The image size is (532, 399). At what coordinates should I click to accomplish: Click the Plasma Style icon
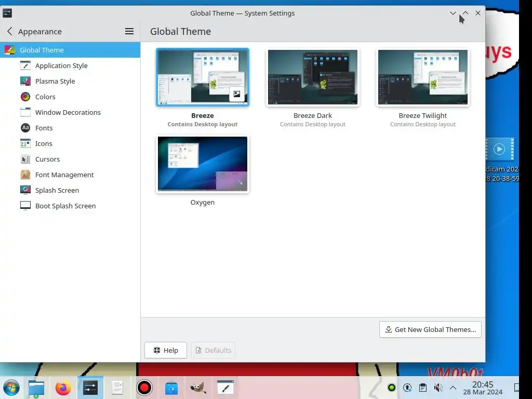(x=25, y=81)
